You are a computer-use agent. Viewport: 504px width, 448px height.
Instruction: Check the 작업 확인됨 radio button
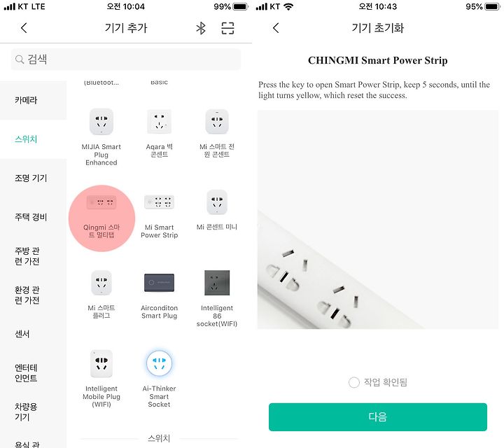pyautogui.click(x=354, y=382)
